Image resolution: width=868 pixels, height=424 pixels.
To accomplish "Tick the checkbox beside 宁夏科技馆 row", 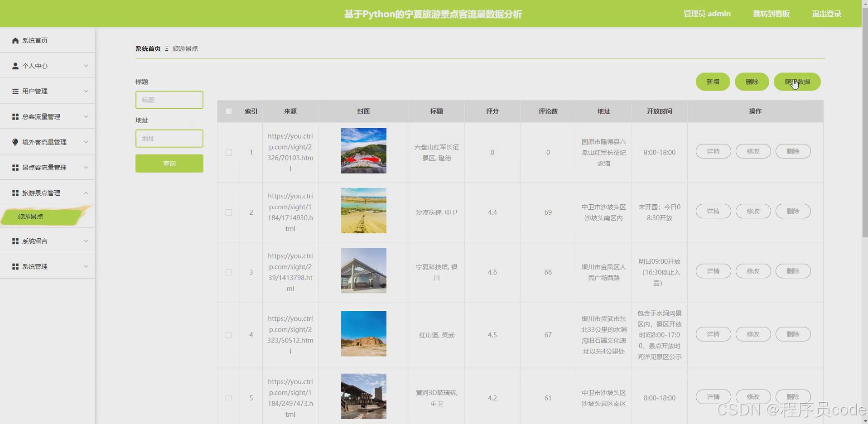I will click(228, 272).
